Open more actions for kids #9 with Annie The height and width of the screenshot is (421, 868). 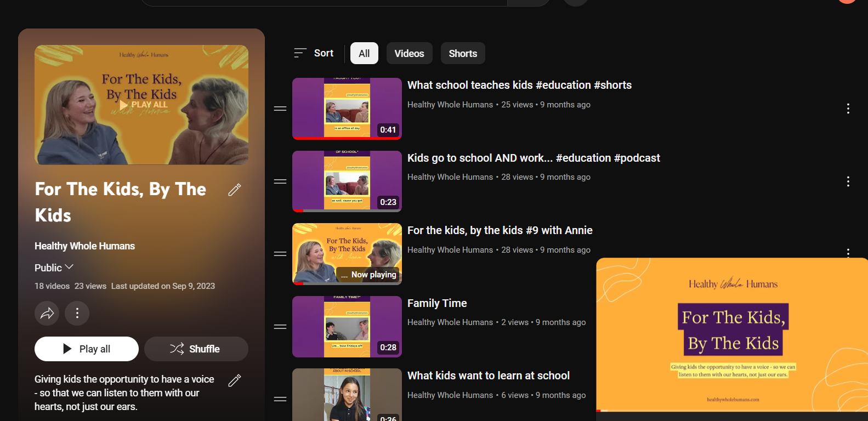848,253
